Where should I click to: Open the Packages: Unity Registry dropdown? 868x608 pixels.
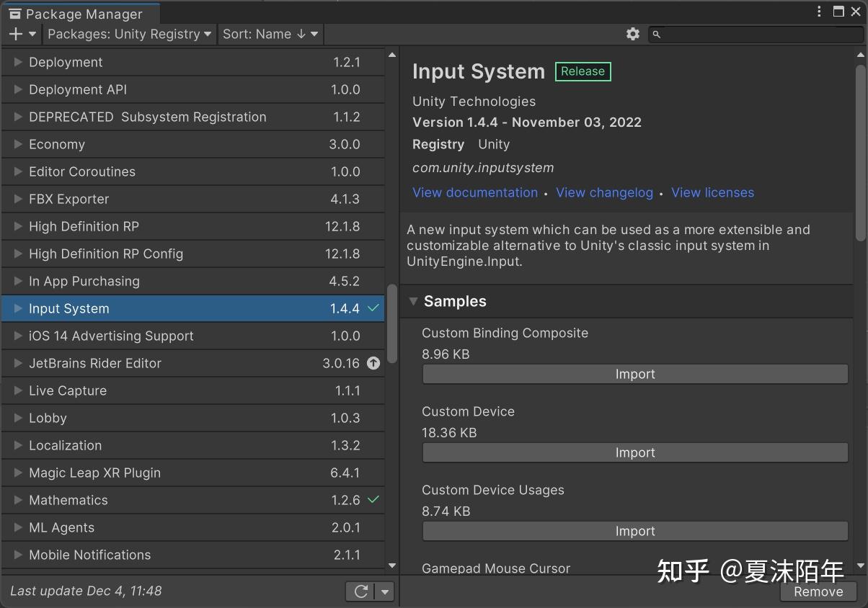pyautogui.click(x=128, y=34)
